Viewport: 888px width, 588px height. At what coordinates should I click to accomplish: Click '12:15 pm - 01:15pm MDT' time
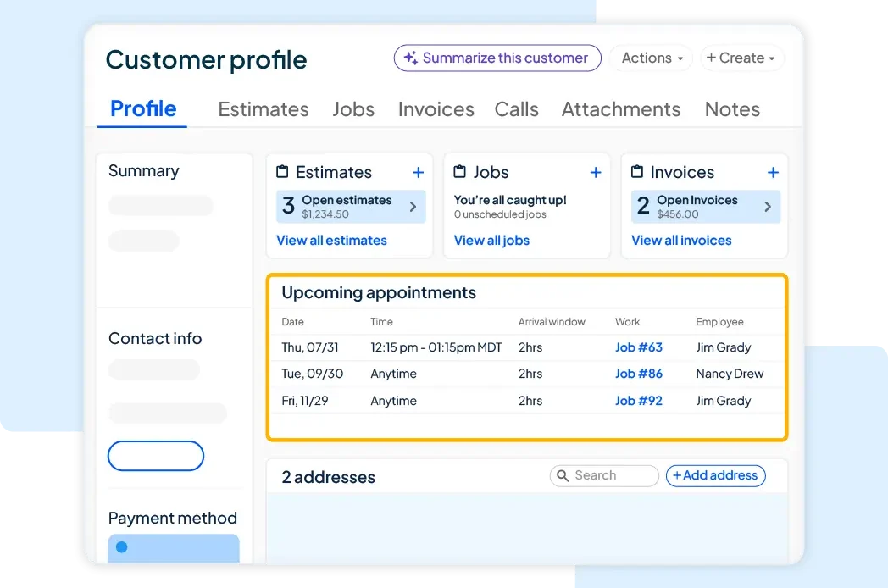click(x=436, y=347)
